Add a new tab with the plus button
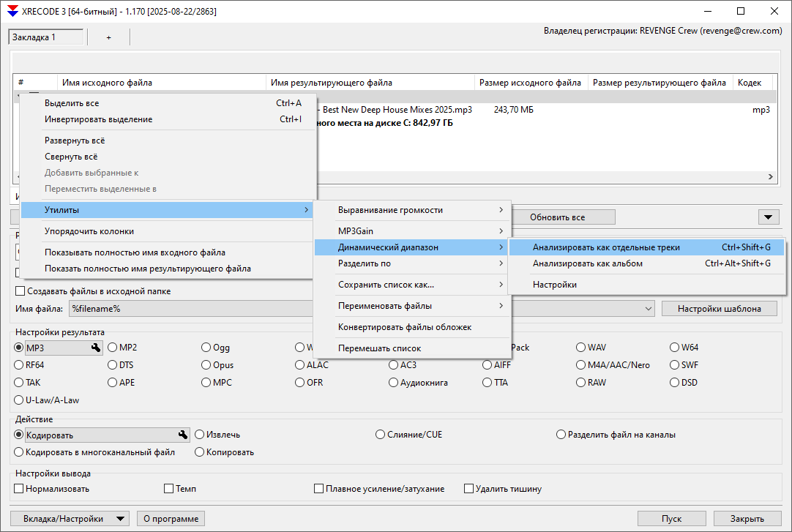The width and height of the screenshot is (792, 532). tap(108, 37)
